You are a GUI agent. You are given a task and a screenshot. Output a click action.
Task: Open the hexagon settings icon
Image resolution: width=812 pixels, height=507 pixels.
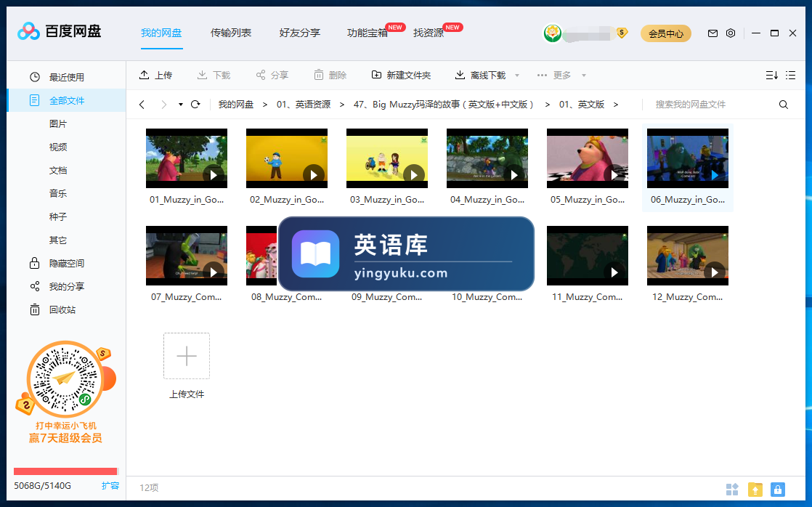(731, 33)
